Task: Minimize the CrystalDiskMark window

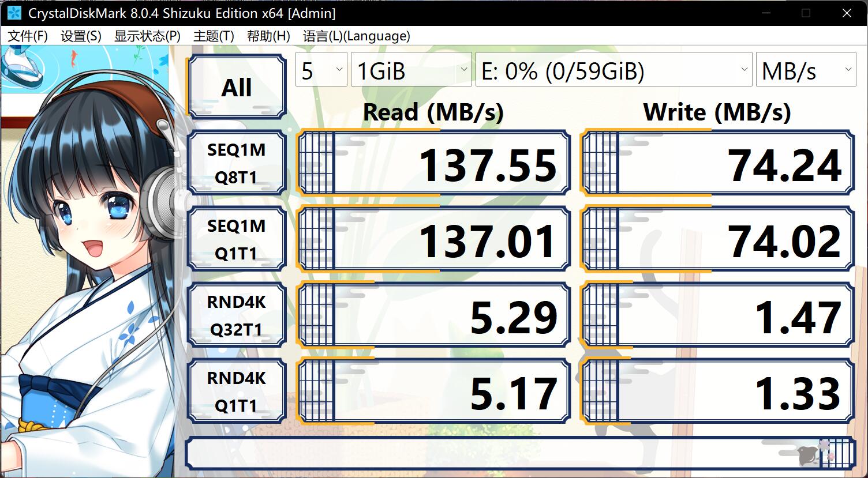Action: [x=766, y=13]
